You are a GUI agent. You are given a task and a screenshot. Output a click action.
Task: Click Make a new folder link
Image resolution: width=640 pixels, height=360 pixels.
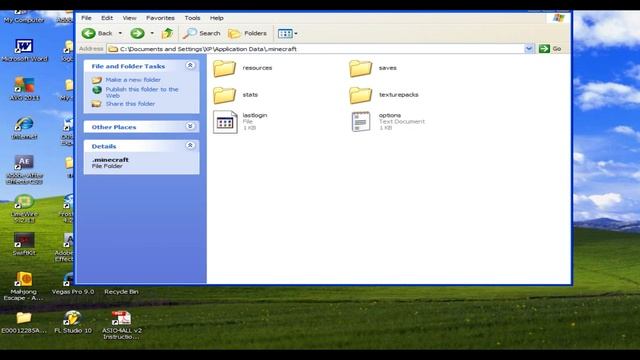pos(133,80)
